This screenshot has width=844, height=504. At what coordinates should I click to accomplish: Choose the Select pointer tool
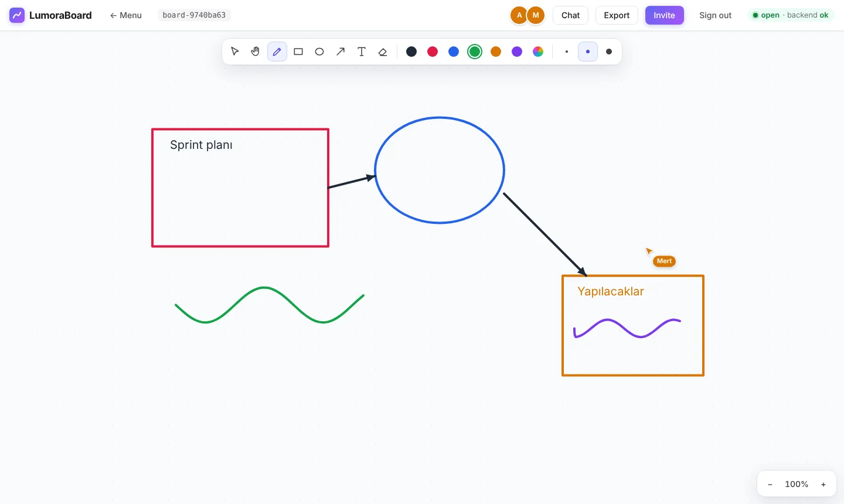pos(235,52)
